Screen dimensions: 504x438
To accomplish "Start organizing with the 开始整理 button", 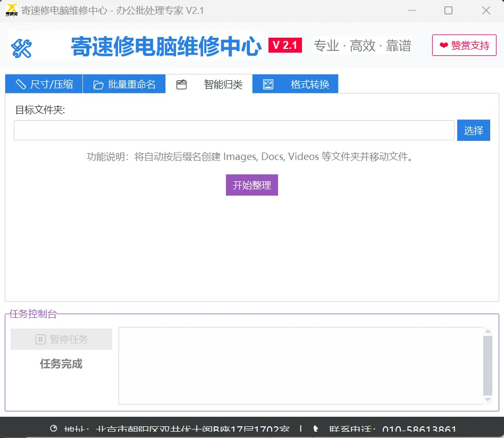I will click(251, 185).
